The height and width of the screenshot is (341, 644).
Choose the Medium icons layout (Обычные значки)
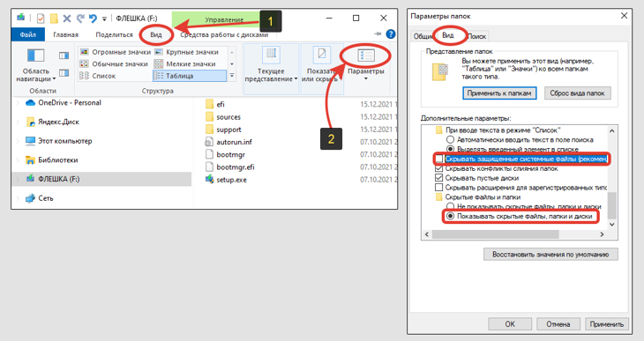[114, 64]
